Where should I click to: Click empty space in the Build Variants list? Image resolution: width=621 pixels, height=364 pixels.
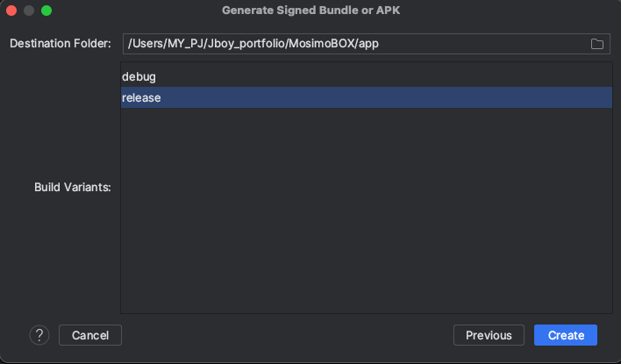point(366,211)
